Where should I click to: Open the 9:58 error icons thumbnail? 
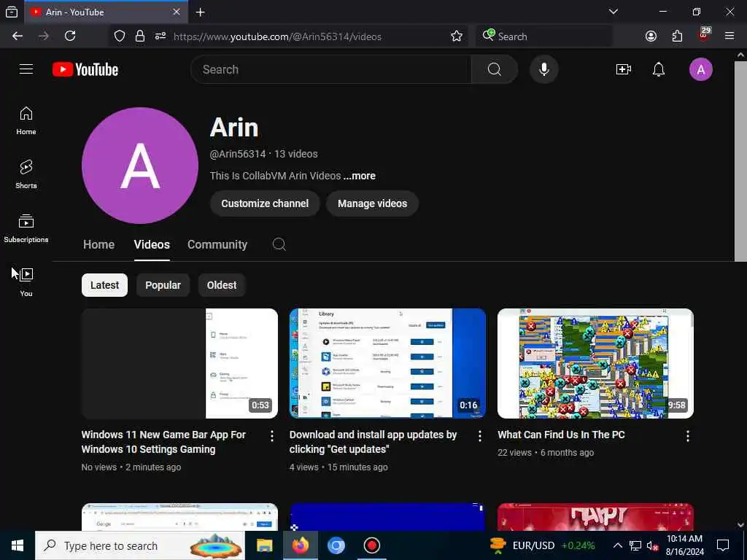(595, 363)
